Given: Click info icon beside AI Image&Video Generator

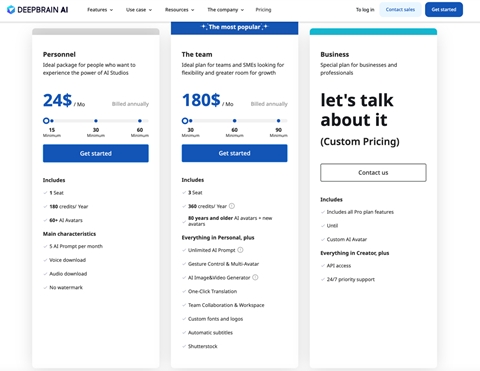Looking at the screenshot, I should click(255, 277).
